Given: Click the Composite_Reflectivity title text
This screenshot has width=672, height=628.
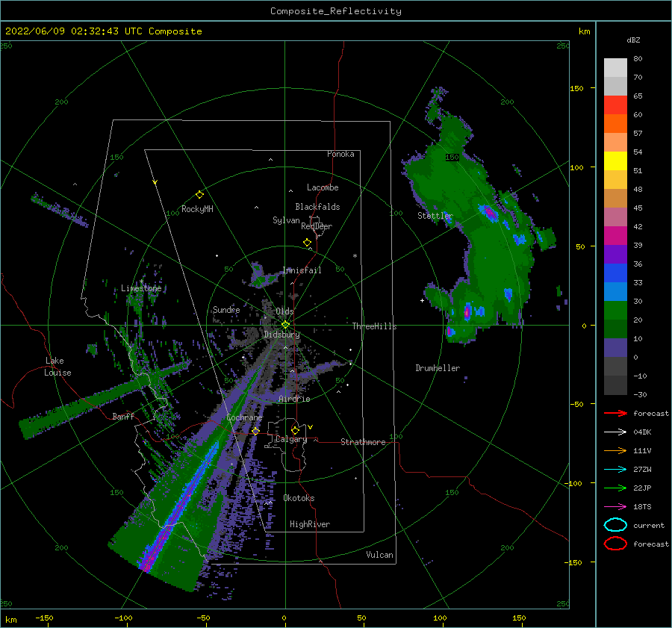Looking at the screenshot, I should [336, 11].
